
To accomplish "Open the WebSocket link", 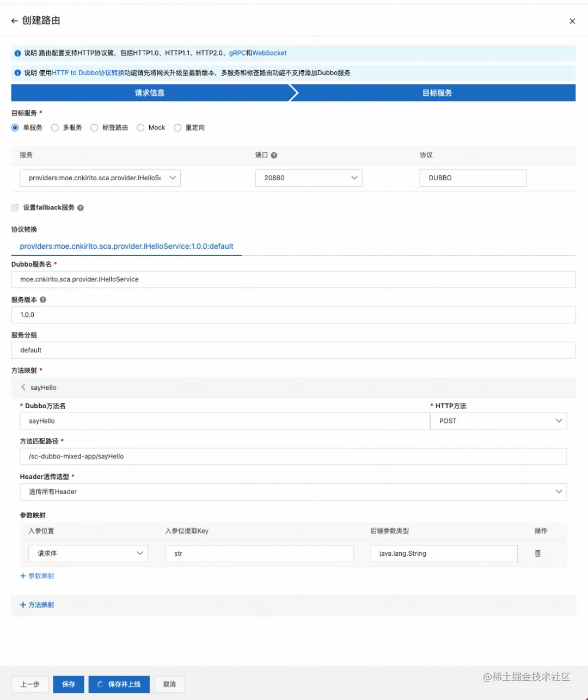I will (269, 53).
